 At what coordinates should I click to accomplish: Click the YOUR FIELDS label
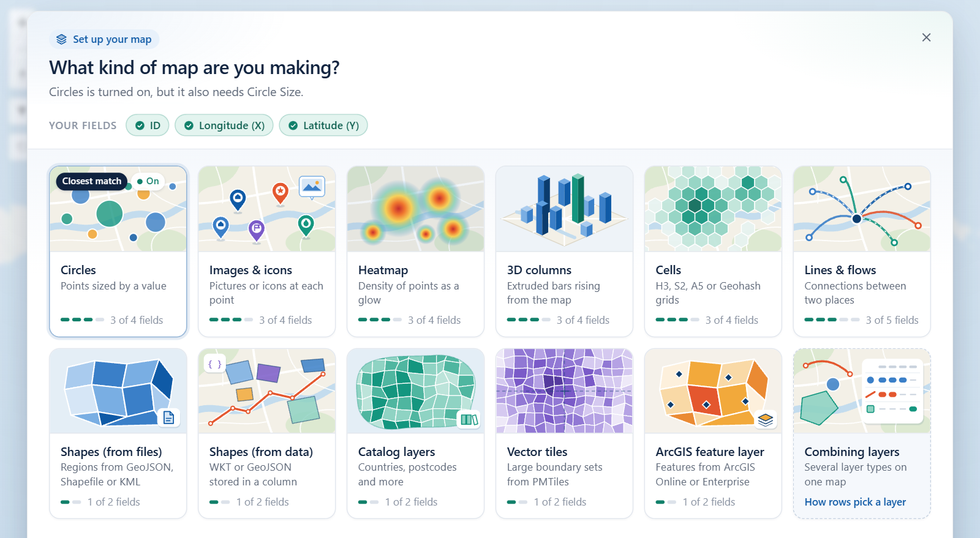click(x=83, y=125)
